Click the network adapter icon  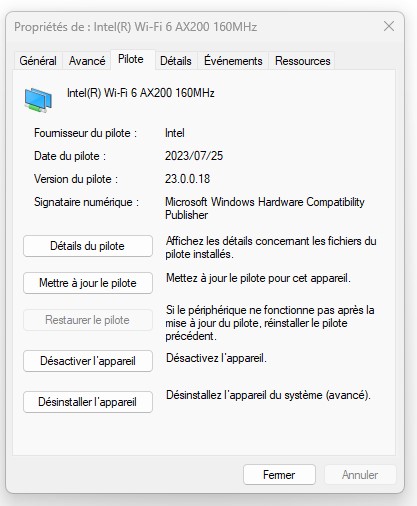(x=38, y=100)
